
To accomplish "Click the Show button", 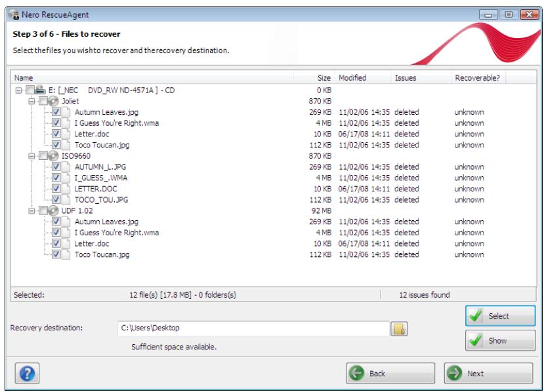I will tap(500, 340).
